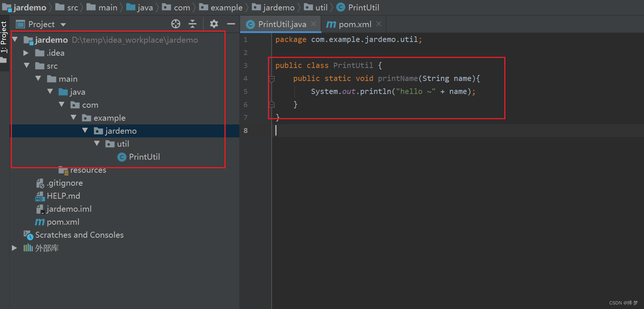Collapse the com package

point(62,104)
